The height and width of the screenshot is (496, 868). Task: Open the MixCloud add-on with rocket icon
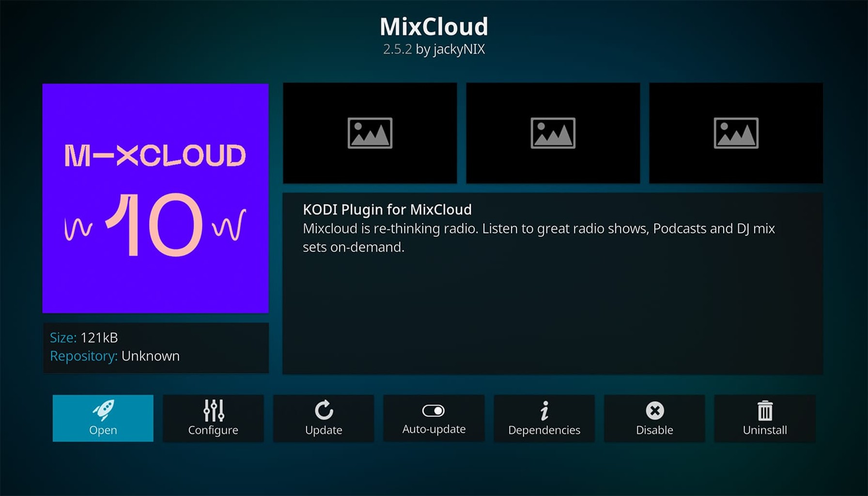(103, 418)
